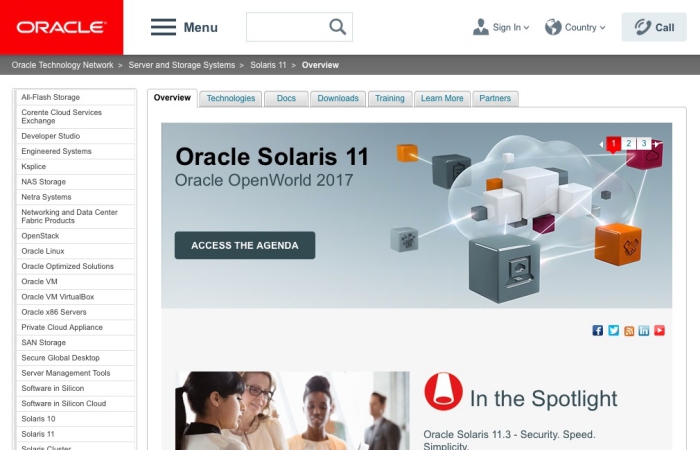The width and height of the screenshot is (700, 450).
Task: Click the Access the Agenda button
Action: (245, 245)
